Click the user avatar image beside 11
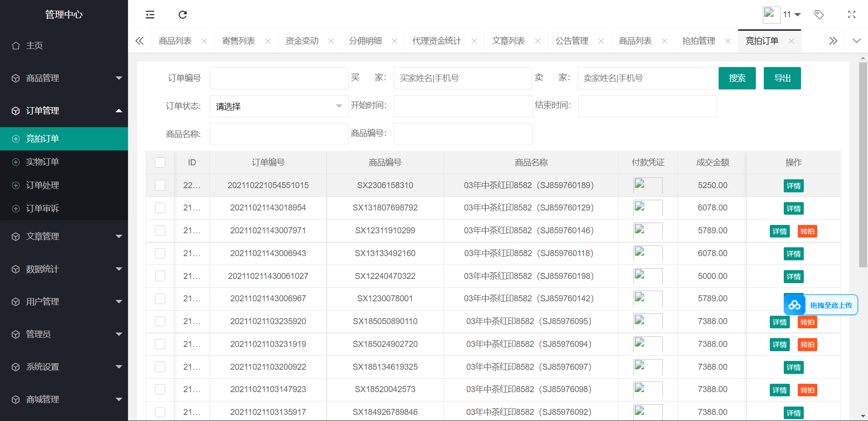 pyautogui.click(x=771, y=14)
